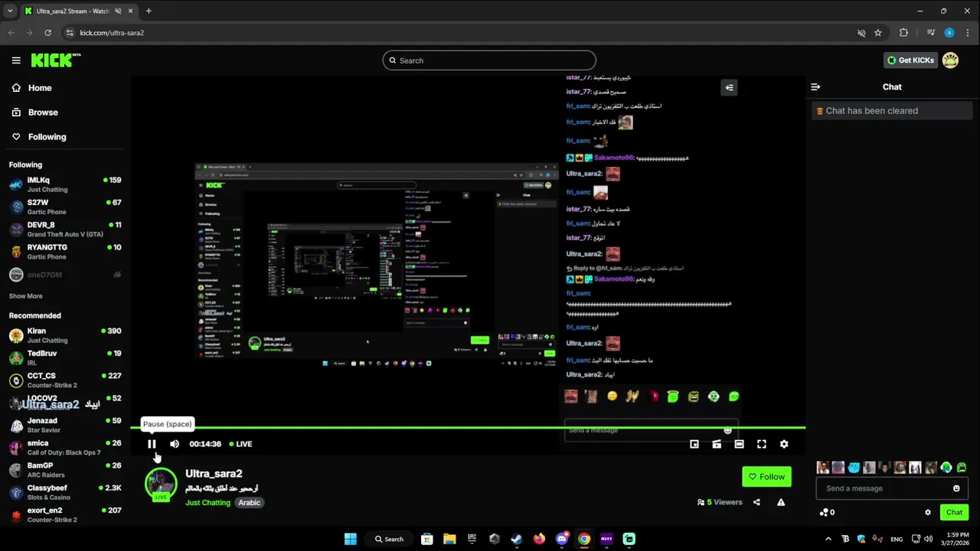Open Browse in the sidebar
980x551 pixels.
(x=34, y=112)
